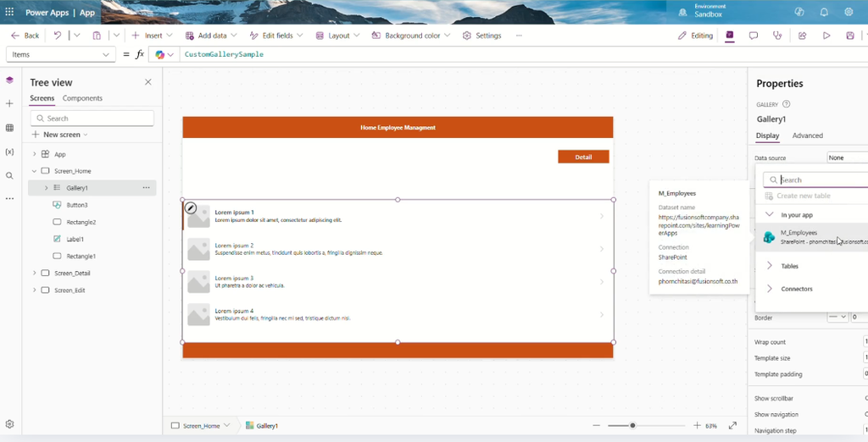The width and height of the screenshot is (868, 442).
Task: Click the Editing mode button
Action: pyautogui.click(x=695, y=36)
